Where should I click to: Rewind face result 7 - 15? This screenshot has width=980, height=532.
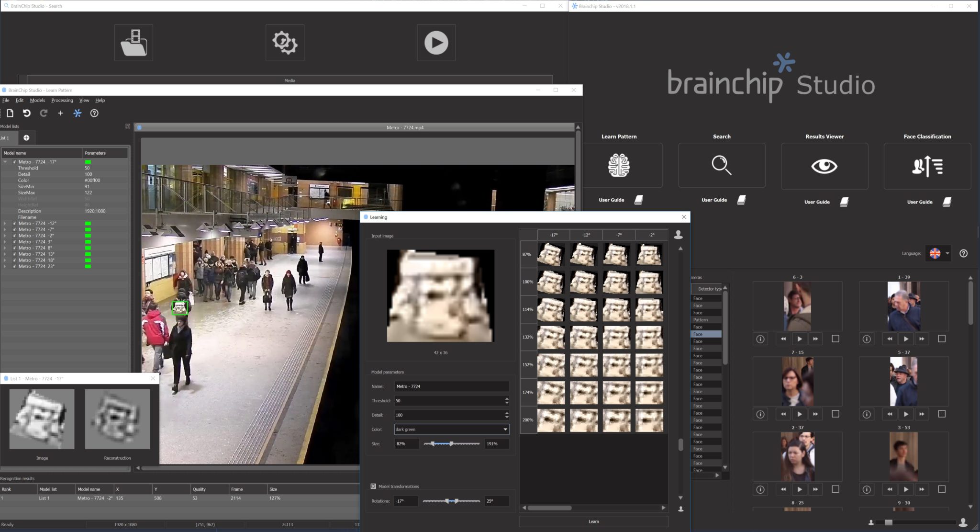click(x=783, y=414)
